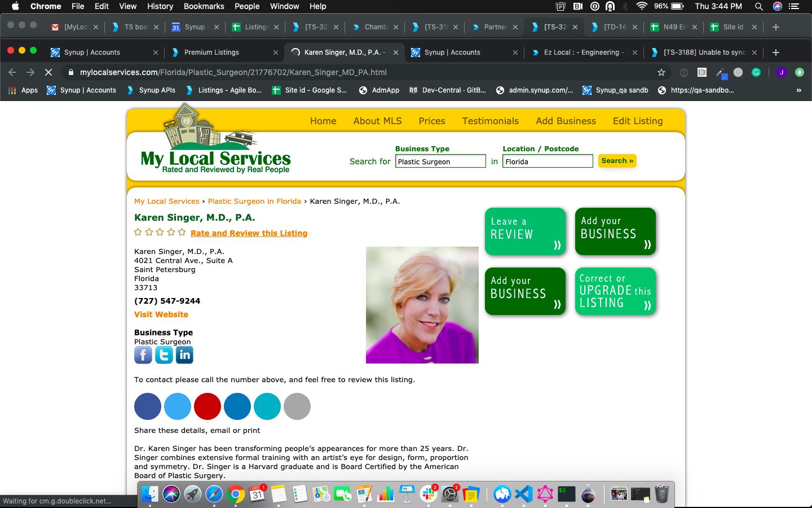Click the Business Type search field
812x508 pixels.
(x=440, y=161)
